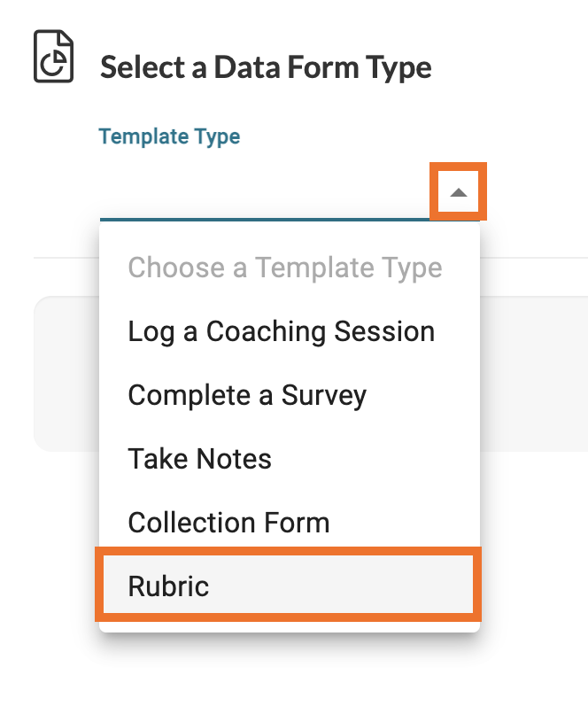Click the Select a Data Form Type heading
588x714 pixels.
(266, 67)
